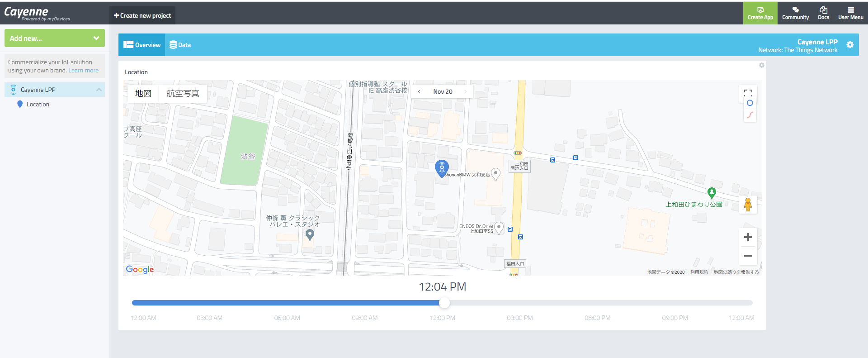Screen dimensions: 868x358
Task: Select the Cayenne LPP device item
Action: [x=55, y=90]
